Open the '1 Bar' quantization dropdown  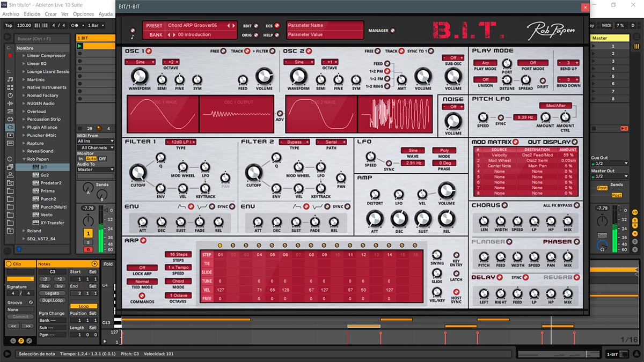point(96,25)
